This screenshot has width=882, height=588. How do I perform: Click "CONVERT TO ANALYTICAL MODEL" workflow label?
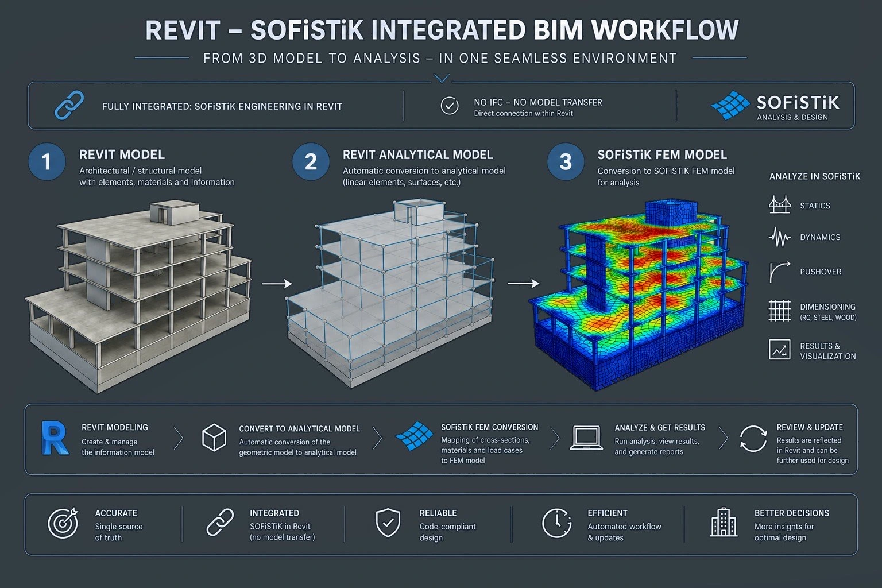300,428
